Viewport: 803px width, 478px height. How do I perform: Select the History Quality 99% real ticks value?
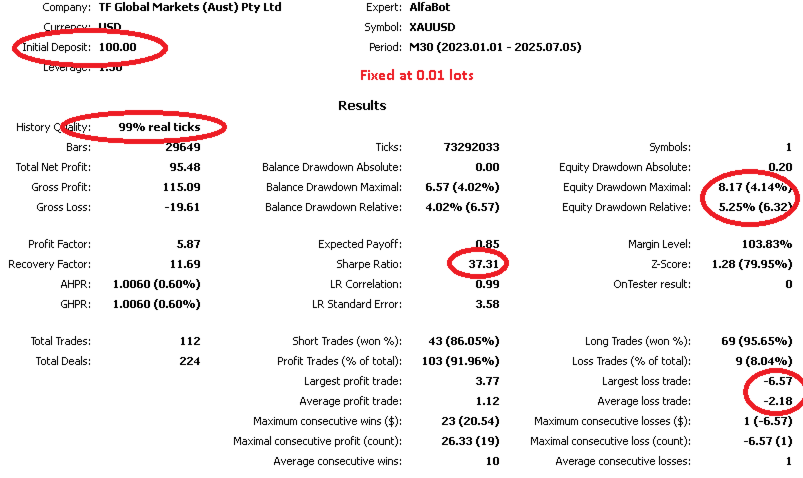[159, 127]
